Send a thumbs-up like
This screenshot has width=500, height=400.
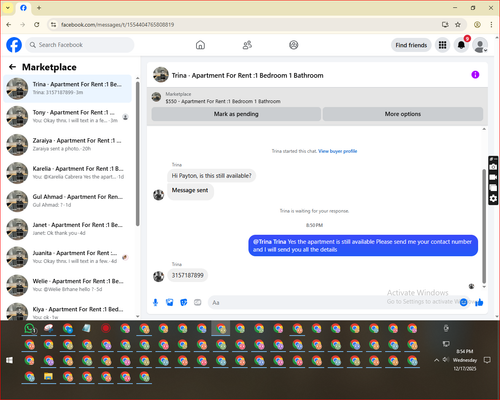pos(479,302)
